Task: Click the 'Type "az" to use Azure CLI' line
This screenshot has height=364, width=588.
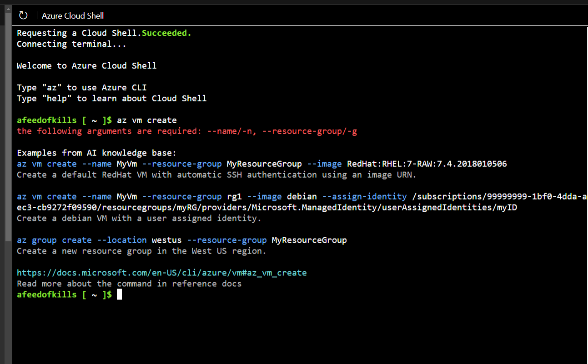Action: click(82, 87)
